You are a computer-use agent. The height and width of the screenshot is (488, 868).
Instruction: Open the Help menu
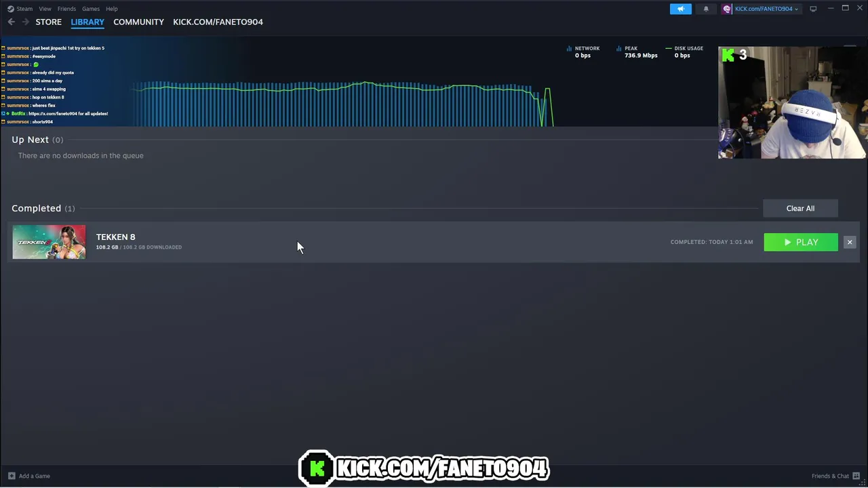tap(112, 9)
